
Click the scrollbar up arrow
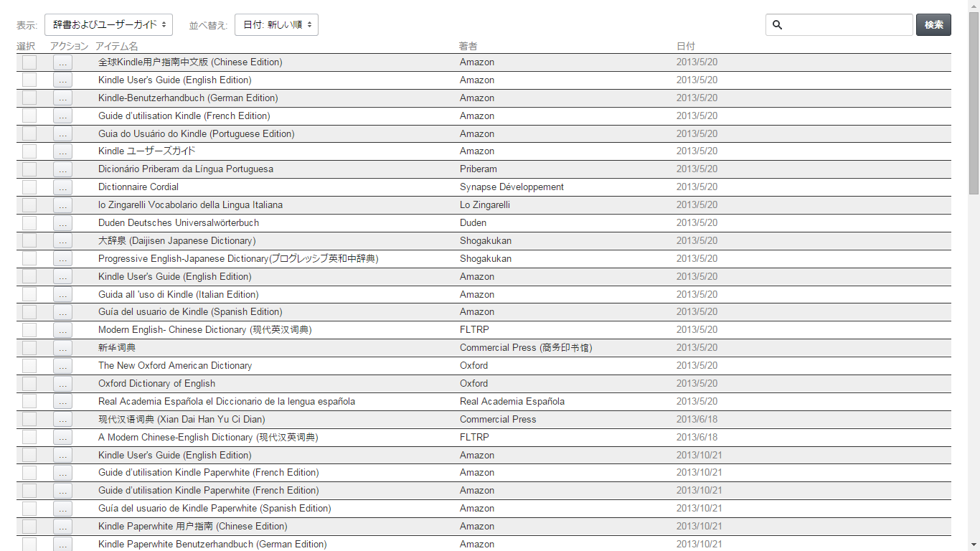pos(974,6)
